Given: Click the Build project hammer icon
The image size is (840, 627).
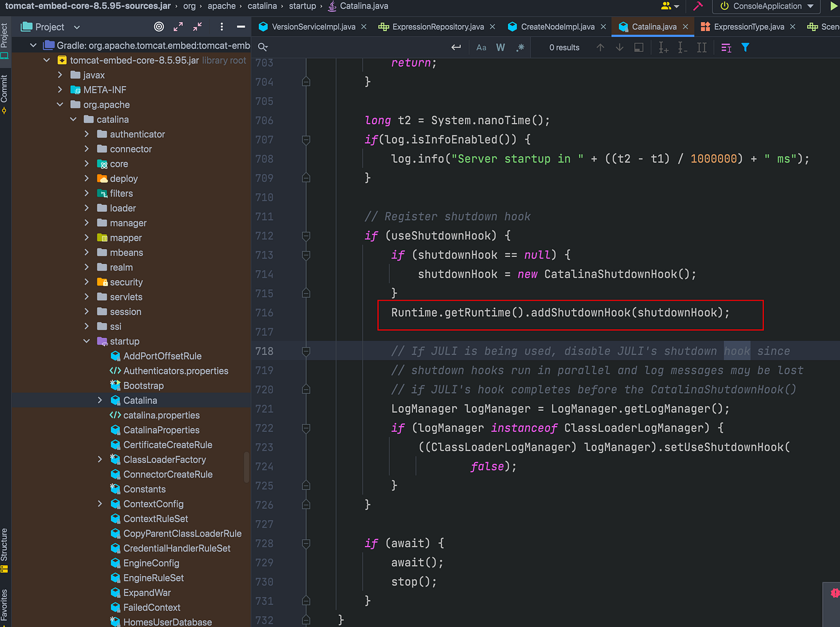Looking at the screenshot, I should tap(698, 6).
